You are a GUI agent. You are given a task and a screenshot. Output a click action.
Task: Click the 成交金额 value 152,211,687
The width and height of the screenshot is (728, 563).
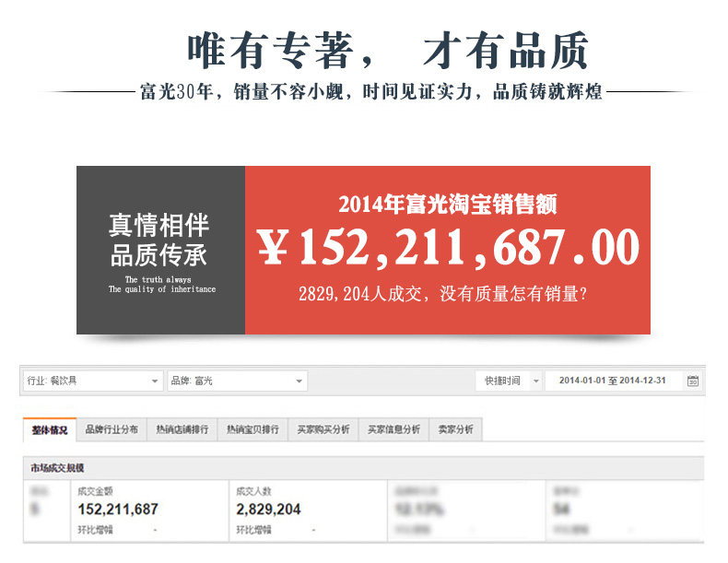[118, 510]
